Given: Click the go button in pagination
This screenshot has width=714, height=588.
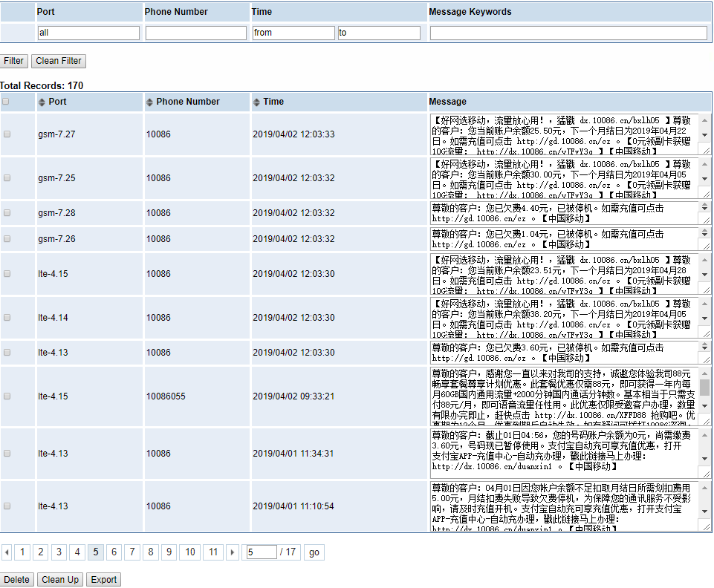Looking at the screenshot, I should pos(314,552).
